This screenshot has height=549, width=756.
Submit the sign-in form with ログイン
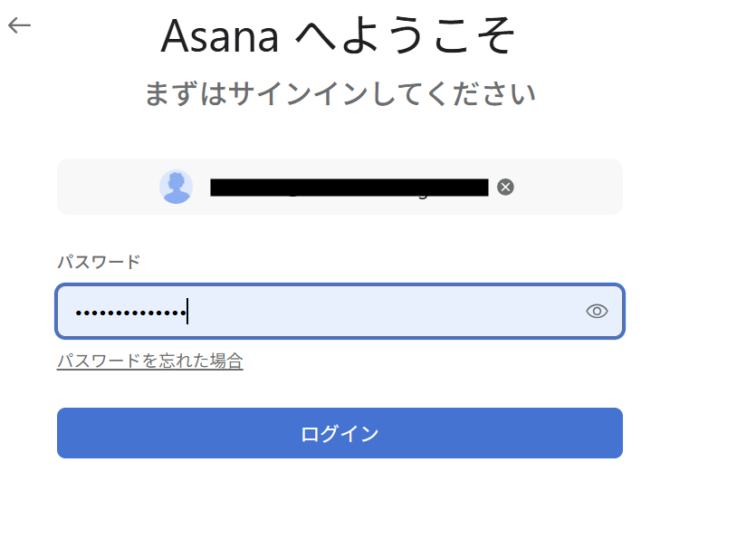click(340, 433)
